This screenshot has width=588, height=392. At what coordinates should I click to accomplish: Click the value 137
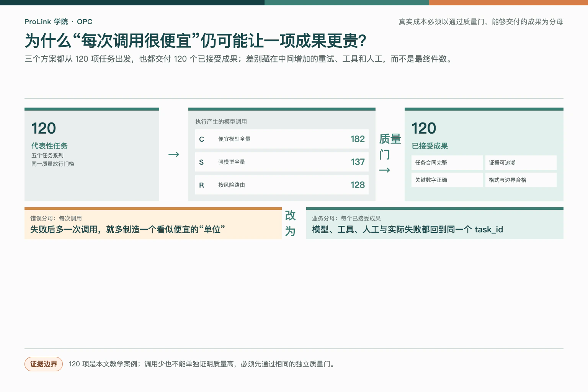point(358,162)
